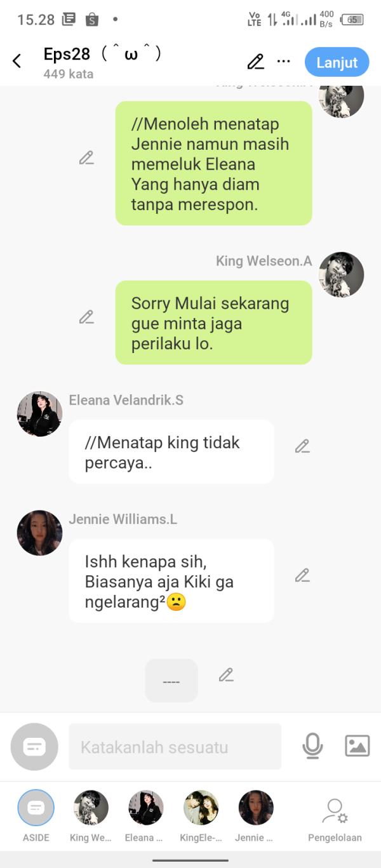
Task: Tap the microphone voice input icon
Action: tap(312, 745)
